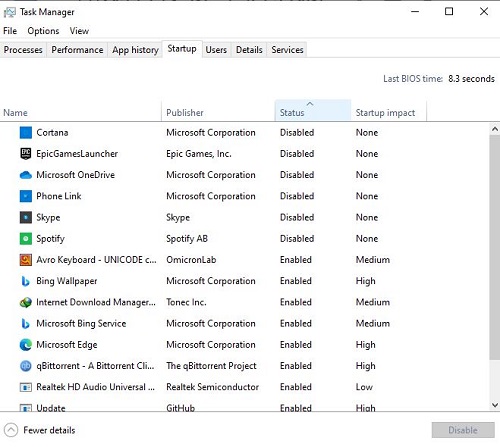The height and width of the screenshot is (447, 500).
Task: Click the Task Manager title bar icon
Action: coord(9,12)
